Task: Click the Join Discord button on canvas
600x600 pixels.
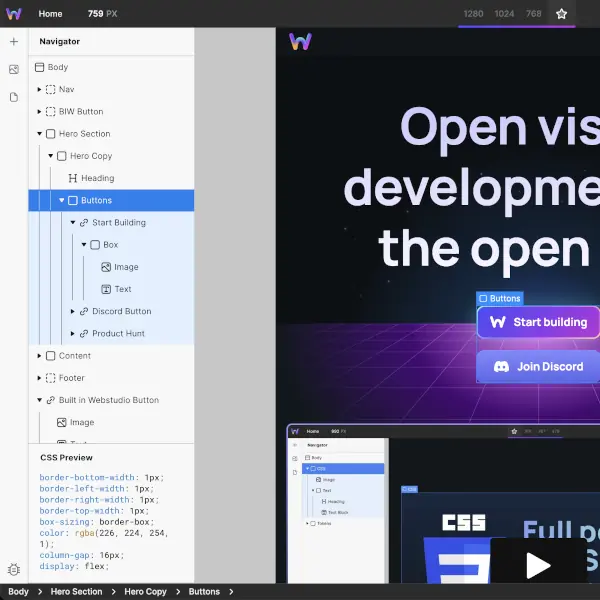Action: (538, 367)
